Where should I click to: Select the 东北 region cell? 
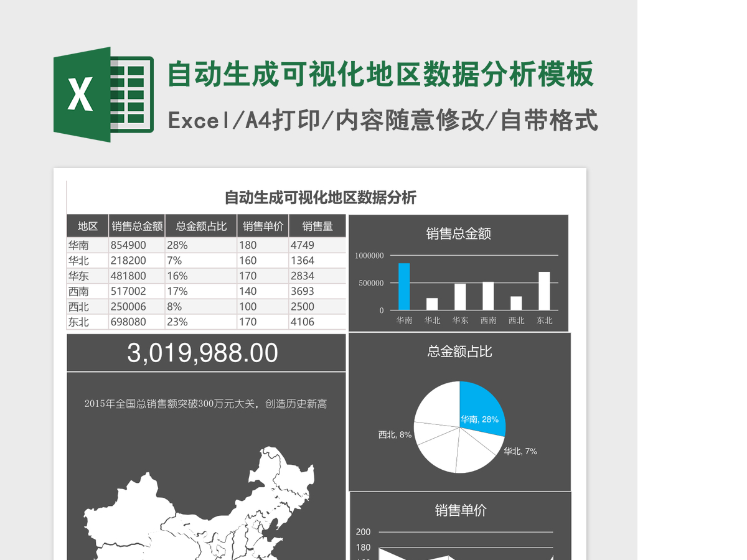point(88,322)
